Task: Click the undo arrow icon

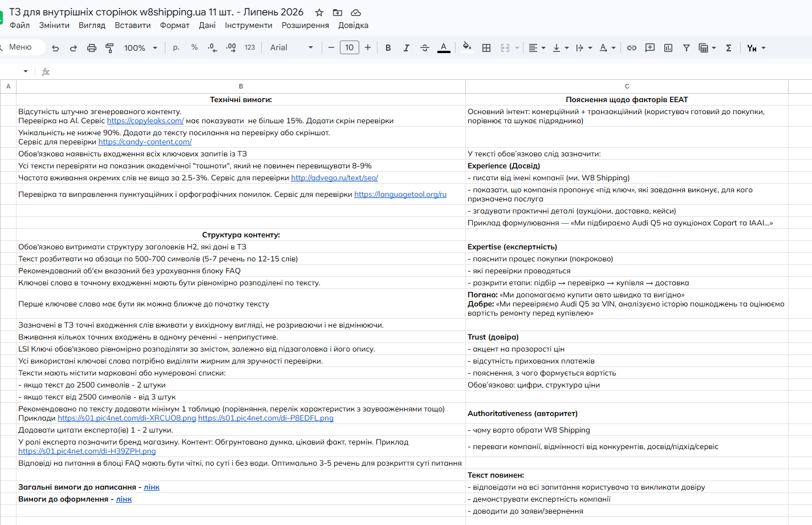Action: [x=55, y=48]
